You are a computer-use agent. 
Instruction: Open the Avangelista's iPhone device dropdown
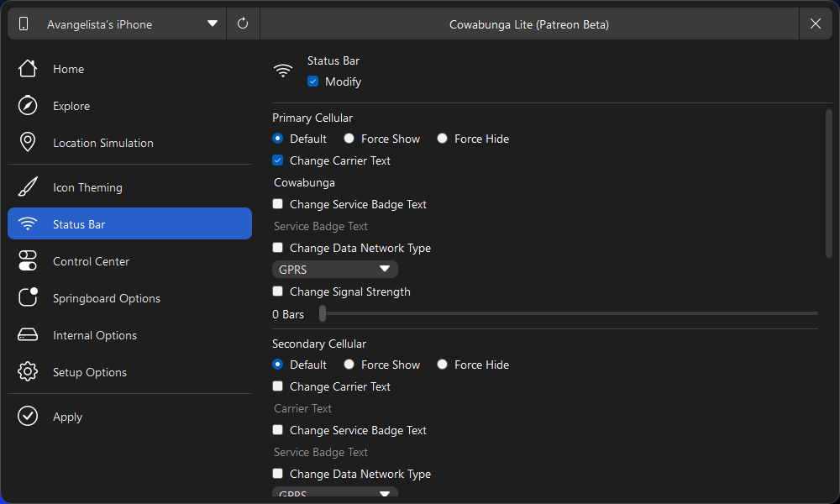pyautogui.click(x=117, y=24)
